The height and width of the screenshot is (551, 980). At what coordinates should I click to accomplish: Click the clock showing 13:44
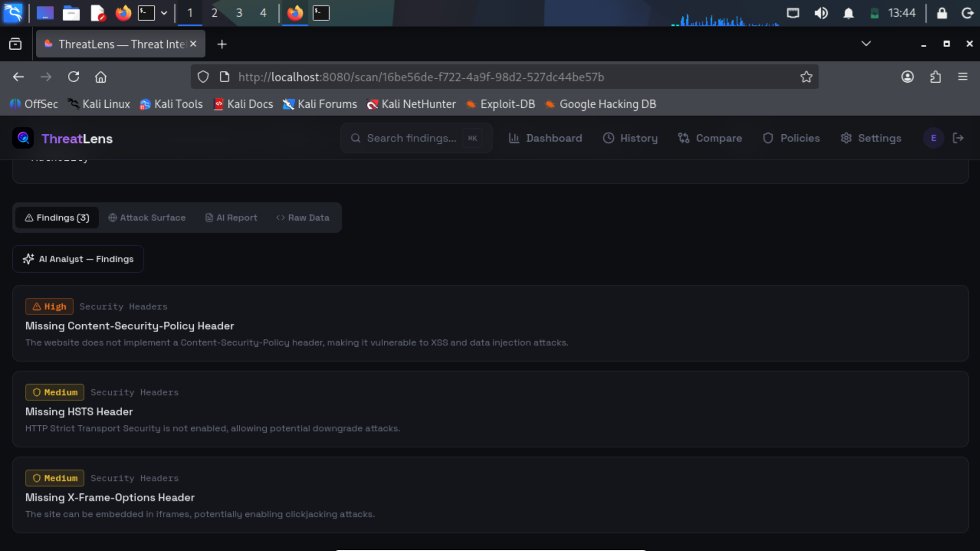click(x=902, y=13)
